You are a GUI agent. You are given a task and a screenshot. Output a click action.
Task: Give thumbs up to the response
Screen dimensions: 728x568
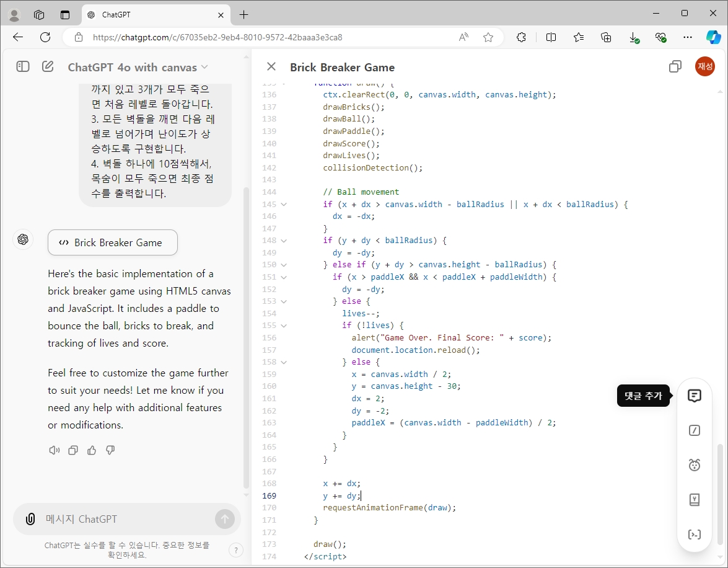tap(92, 450)
